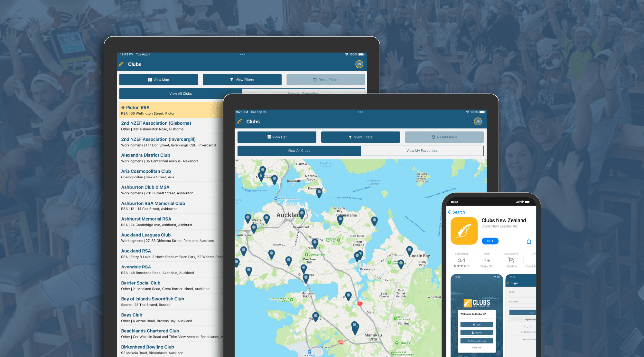Open Avondale RSA club entry
The image size is (644, 357).
[x=171, y=270]
